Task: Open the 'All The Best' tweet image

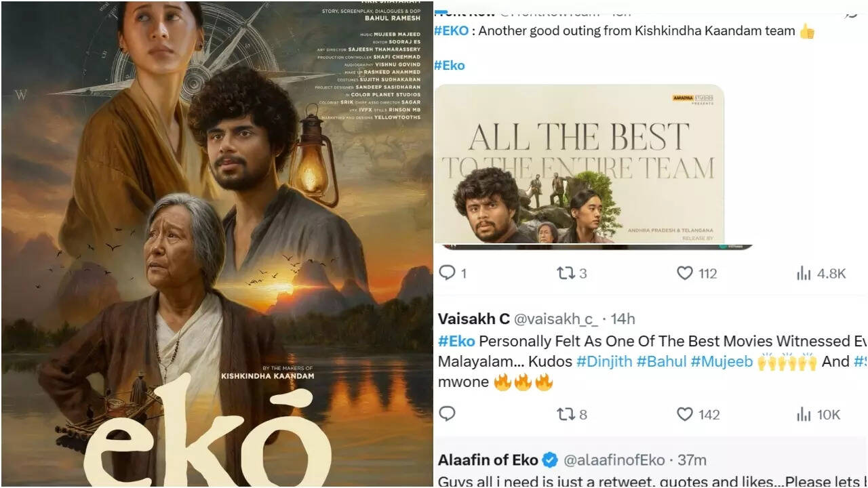Action: click(579, 164)
